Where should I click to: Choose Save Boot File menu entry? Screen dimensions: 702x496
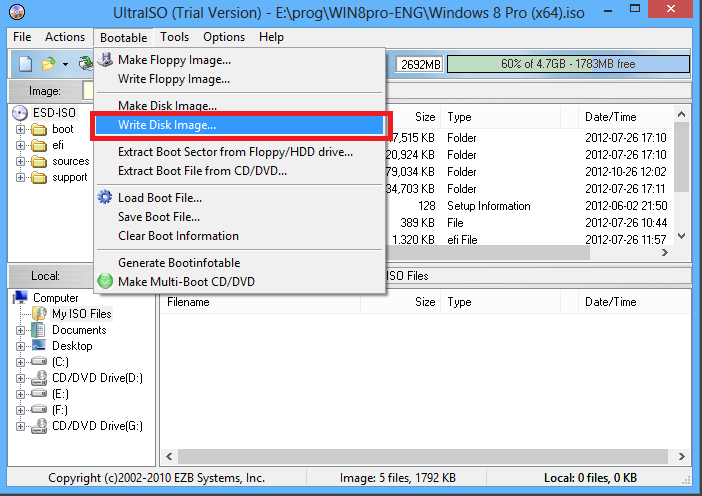pyautogui.click(x=240, y=217)
